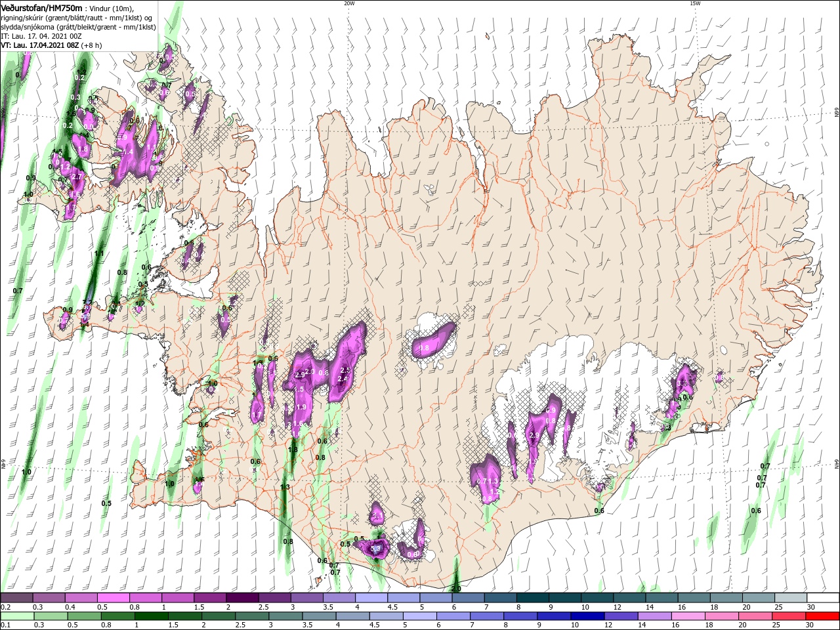Click the dusky purple 0.2–0.3 swatch, upper legend row
This screenshot has height=630, width=840.
pos(17,598)
